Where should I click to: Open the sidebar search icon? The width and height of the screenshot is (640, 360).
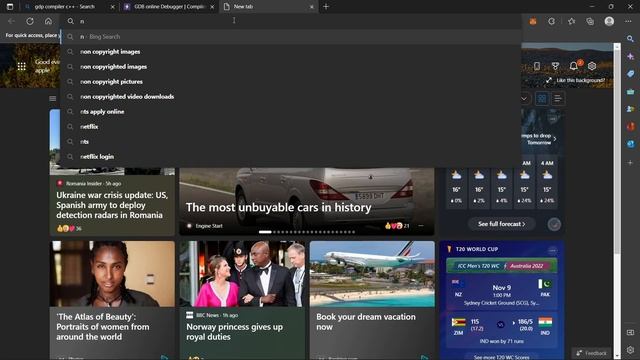[630, 39]
